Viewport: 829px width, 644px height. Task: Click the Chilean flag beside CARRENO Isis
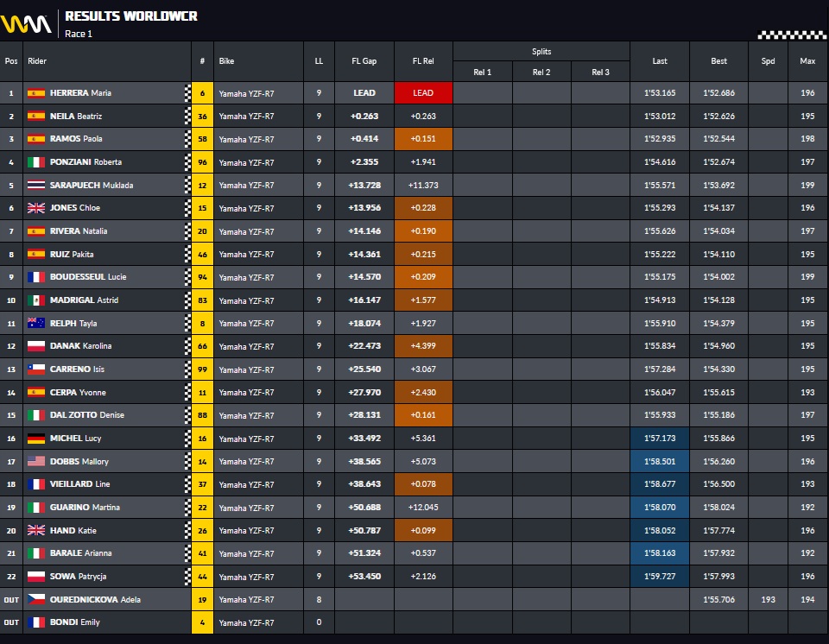tap(36, 369)
